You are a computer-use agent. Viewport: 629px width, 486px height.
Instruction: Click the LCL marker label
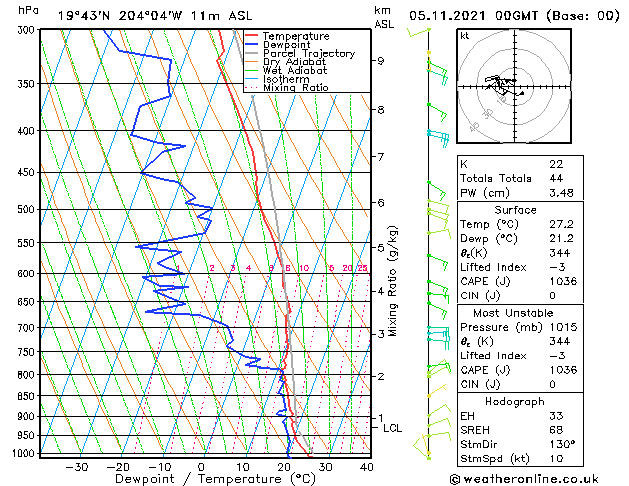(392, 428)
